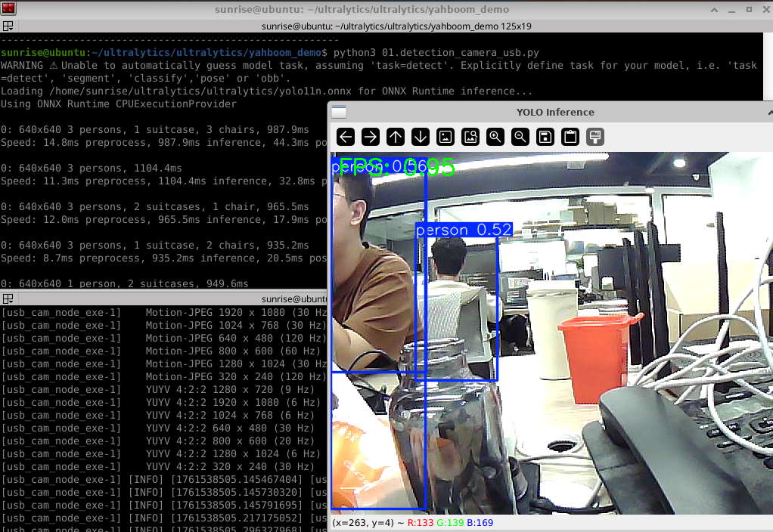This screenshot has height=532, width=773.
Task: Open the bottom terminal pane grouping menu icon
Action: tap(8, 299)
